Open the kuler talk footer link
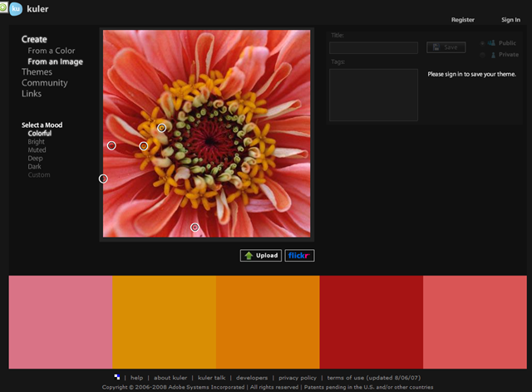The image size is (532, 392). tap(211, 377)
